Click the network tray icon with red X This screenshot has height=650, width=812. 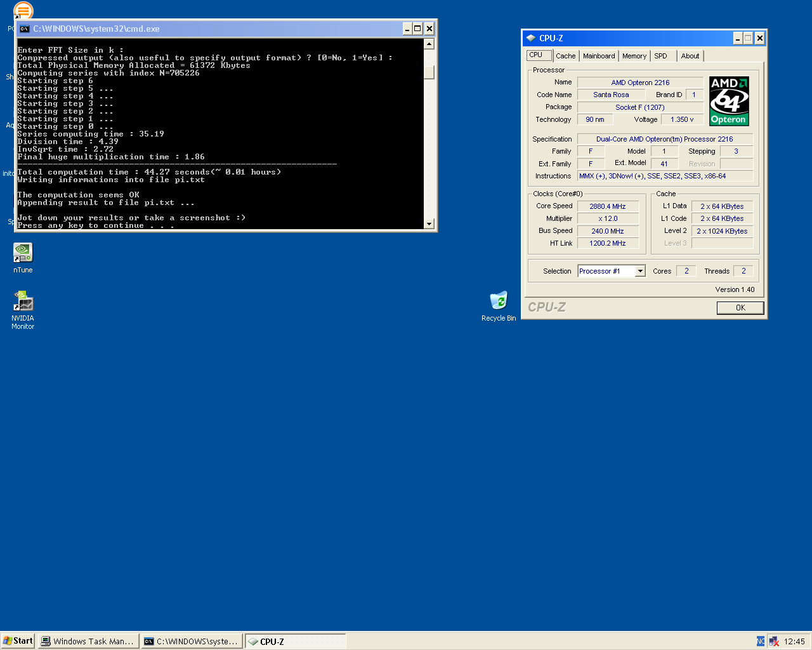point(774,641)
